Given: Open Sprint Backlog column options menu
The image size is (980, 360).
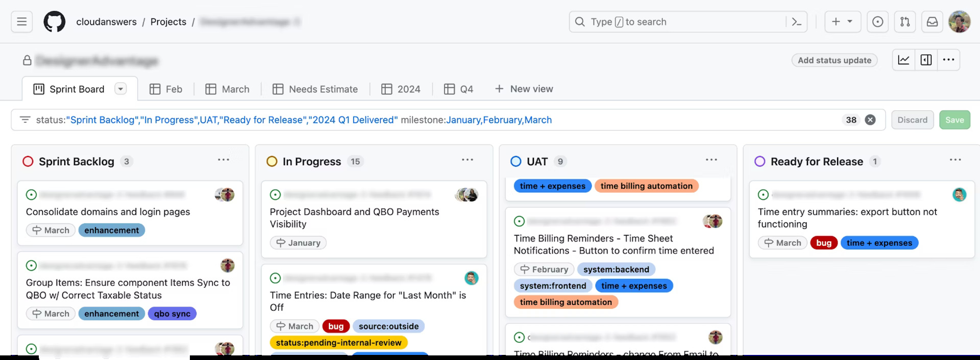Looking at the screenshot, I should [x=223, y=160].
